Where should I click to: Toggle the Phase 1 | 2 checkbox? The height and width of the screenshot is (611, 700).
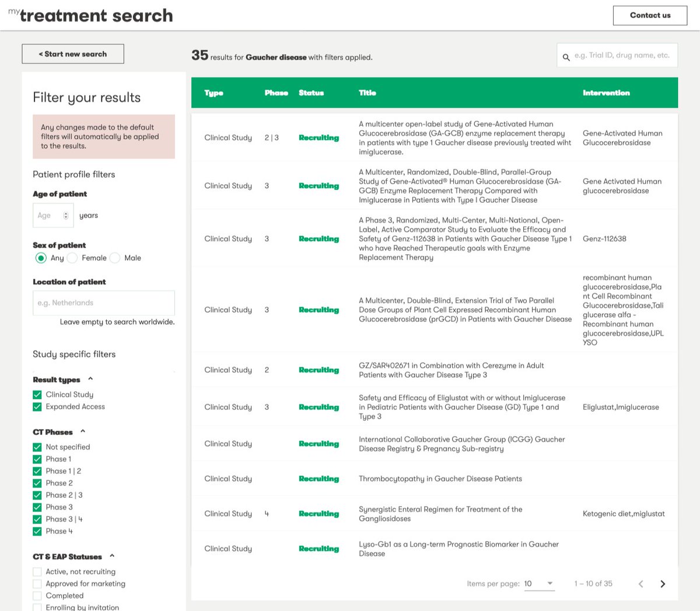tap(37, 471)
